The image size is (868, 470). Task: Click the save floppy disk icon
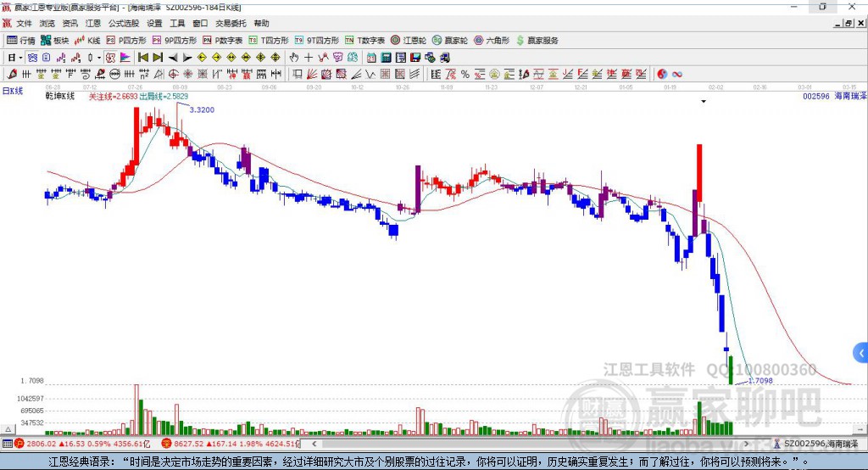[x=415, y=58]
